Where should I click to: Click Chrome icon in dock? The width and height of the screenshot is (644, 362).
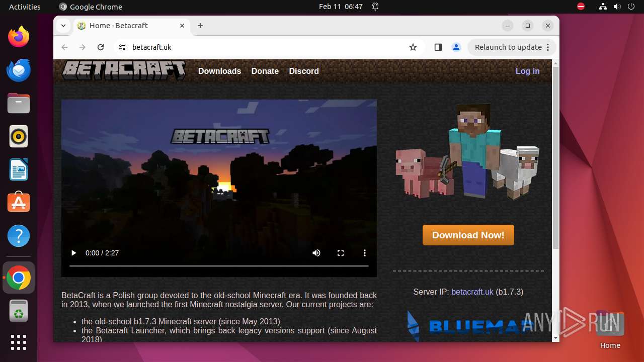click(19, 278)
